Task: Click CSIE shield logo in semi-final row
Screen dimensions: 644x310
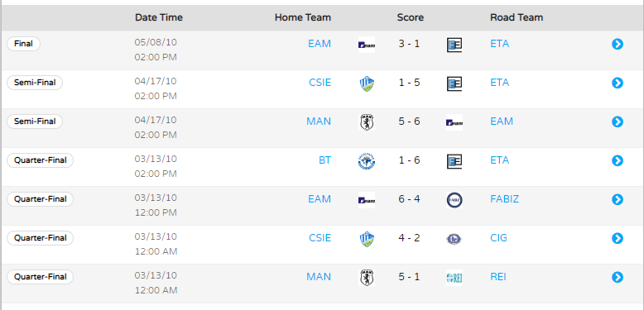Action: click(367, 83)
